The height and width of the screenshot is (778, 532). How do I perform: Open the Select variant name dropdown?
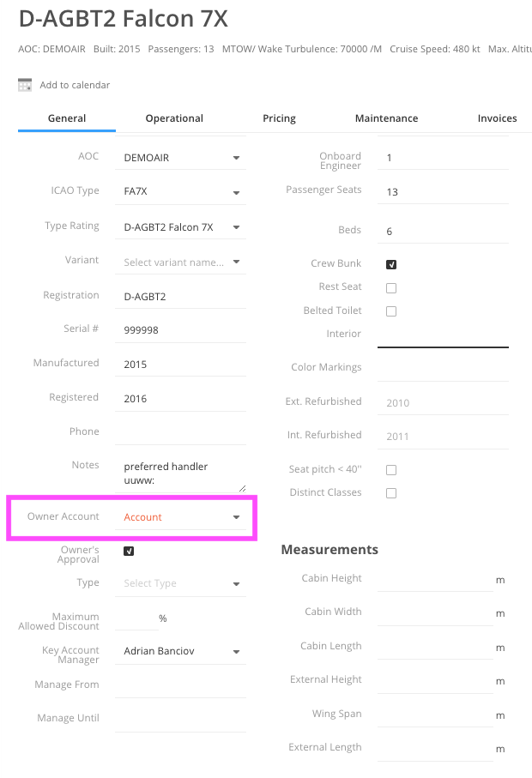[181, 262]
